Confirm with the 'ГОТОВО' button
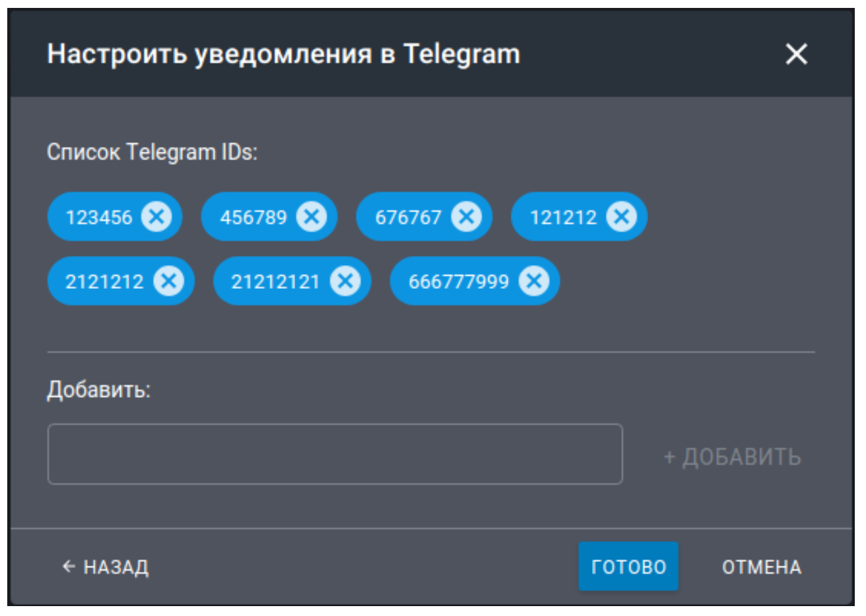 [628, 567]
